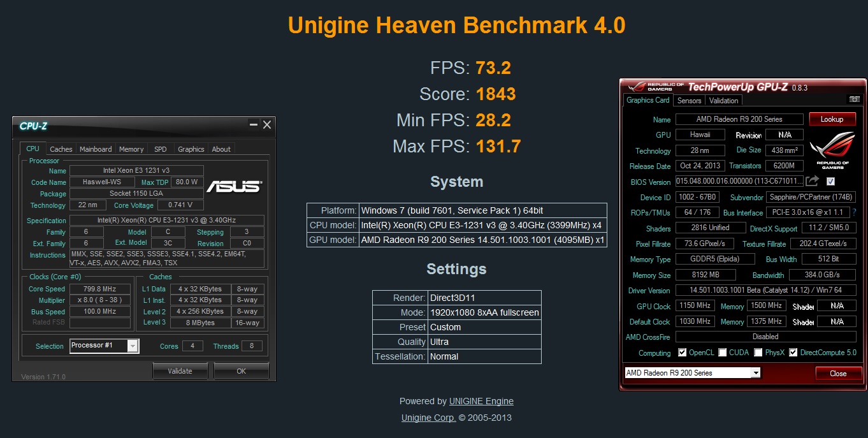
Task: Click the GPU-Z screenshot camera icon
Action: (855, 99)
